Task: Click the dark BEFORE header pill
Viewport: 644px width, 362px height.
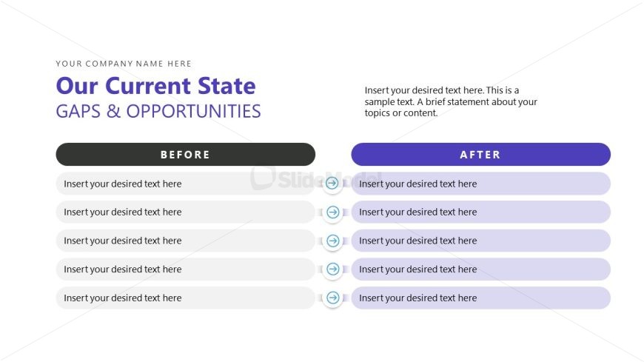Action: [185, 155]
